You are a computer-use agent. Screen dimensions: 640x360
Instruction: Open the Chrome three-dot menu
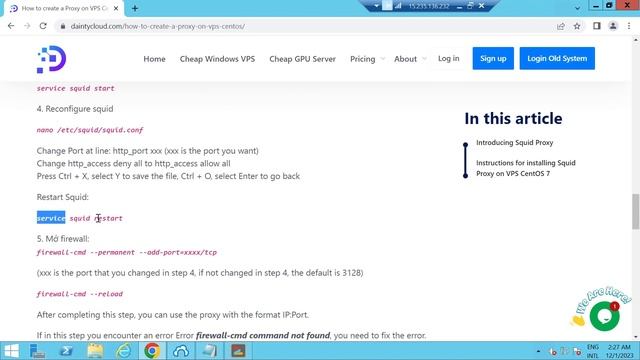pyautogui.click(x=629, y=26)
